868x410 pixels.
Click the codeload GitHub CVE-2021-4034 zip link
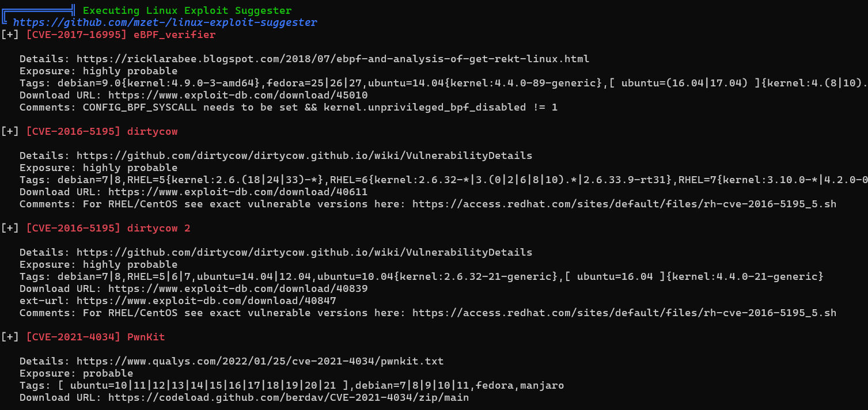coord(289,397)
